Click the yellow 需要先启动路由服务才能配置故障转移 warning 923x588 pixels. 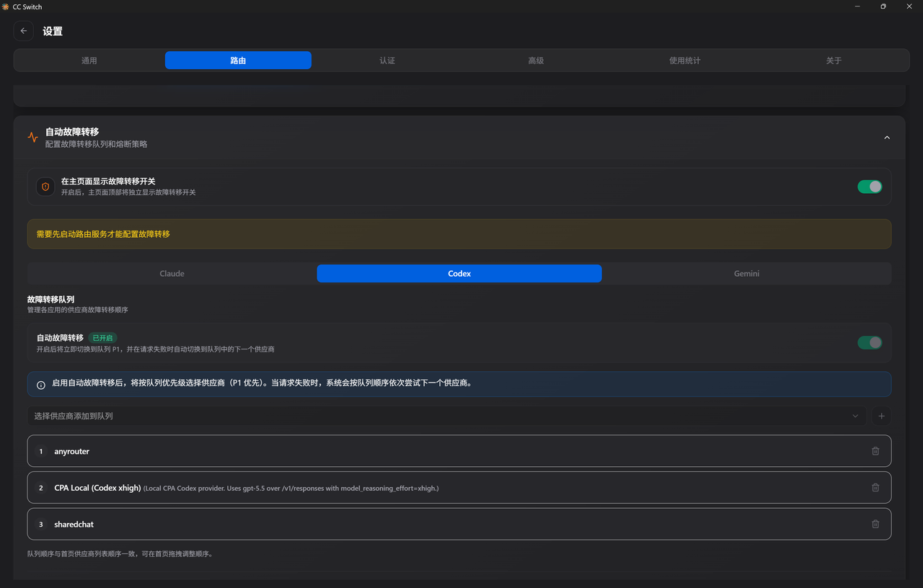click(459, 234)
